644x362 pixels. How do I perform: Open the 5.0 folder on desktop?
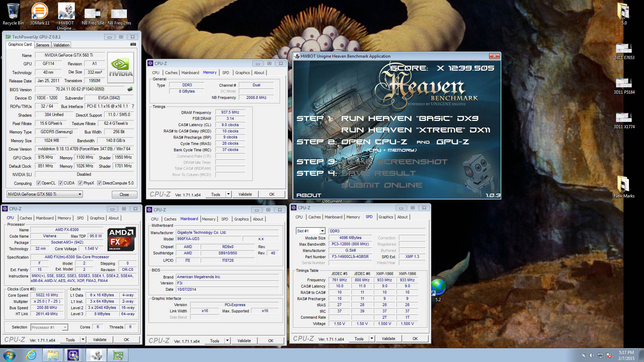[x=624, y=14]
